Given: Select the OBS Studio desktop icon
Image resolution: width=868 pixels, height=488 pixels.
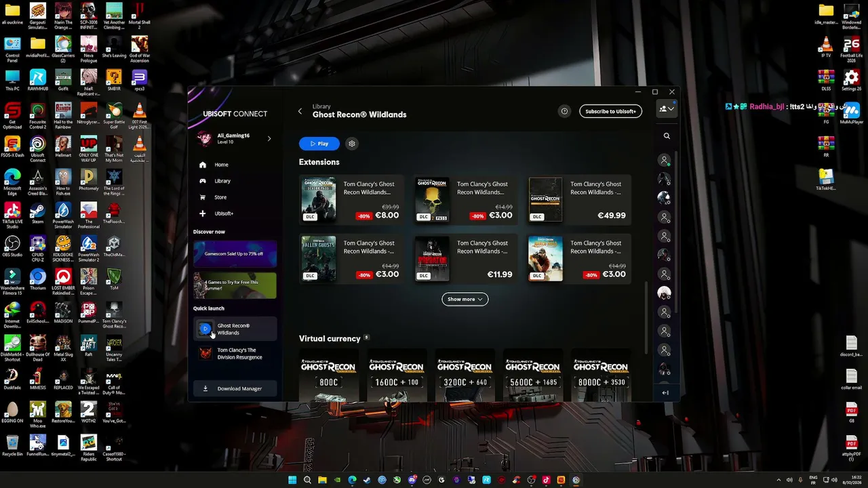Looking at the screenshot, I should point(12,247).
